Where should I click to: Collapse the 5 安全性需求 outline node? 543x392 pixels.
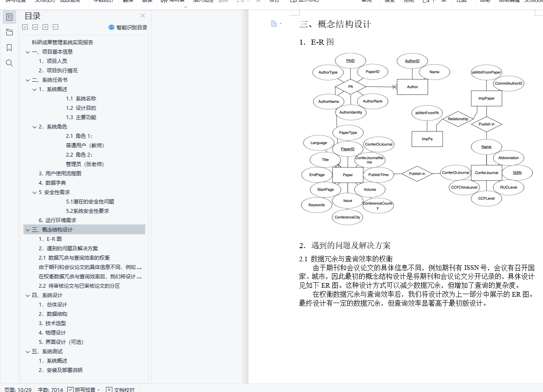[x=34, y=192]
